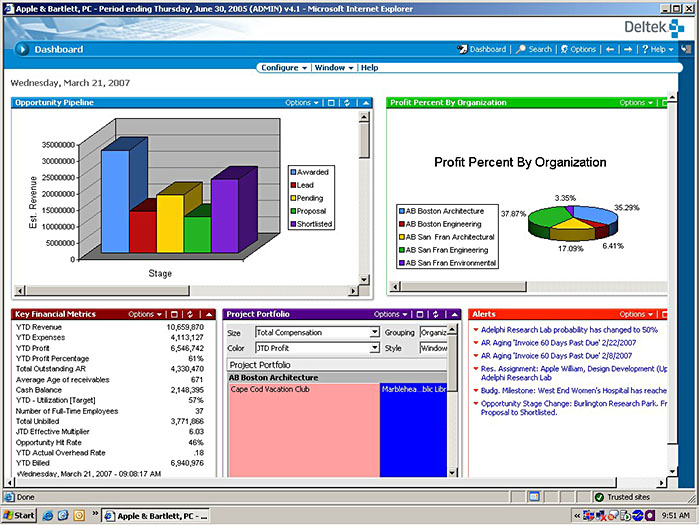Screen dimensions: 700x525
Task: Collapse the Project Portfolio panel
Action: click(454, 314)
